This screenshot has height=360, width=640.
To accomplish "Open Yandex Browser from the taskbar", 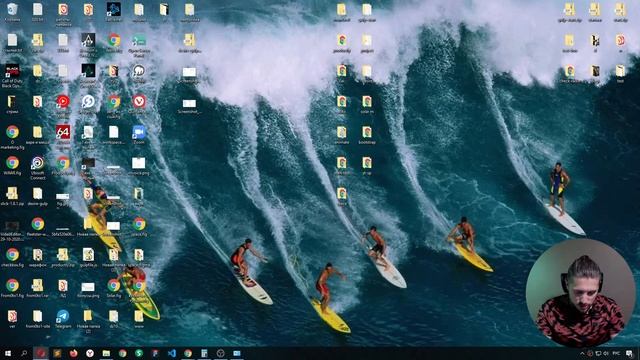I will (x=90, y=353).
